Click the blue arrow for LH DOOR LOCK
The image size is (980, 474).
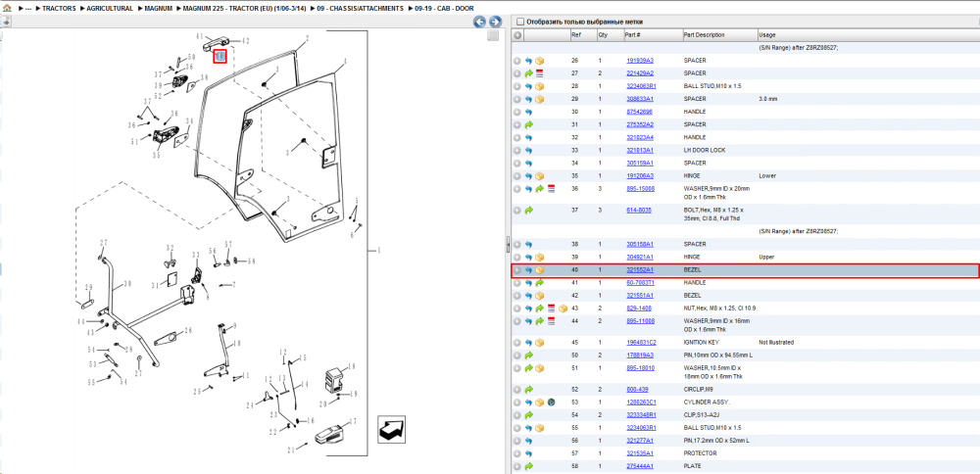click(528, 151)
